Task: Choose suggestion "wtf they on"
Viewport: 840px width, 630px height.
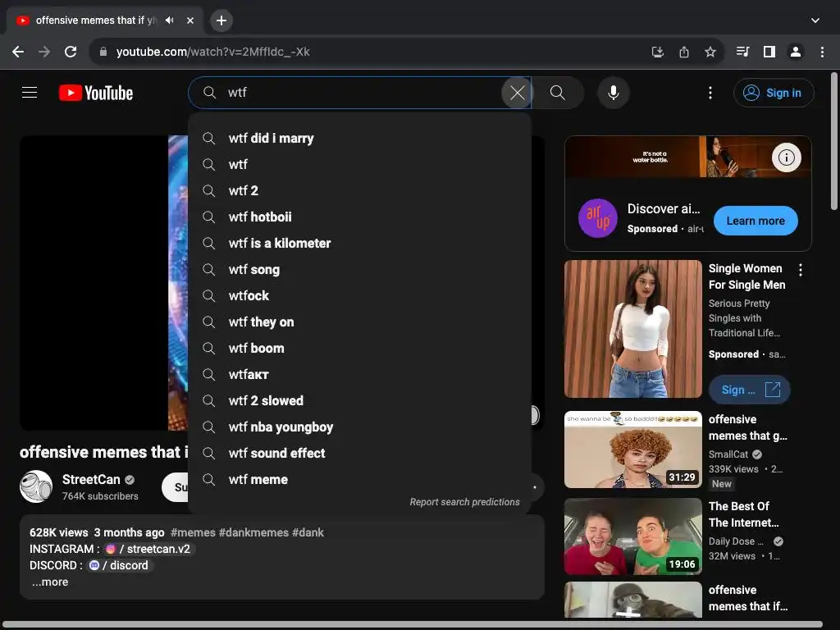Action: point(359,322)
